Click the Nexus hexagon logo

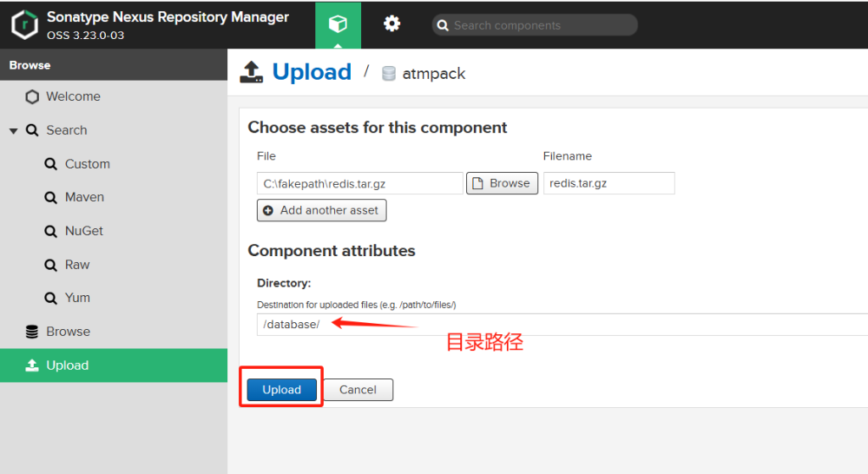24,25
